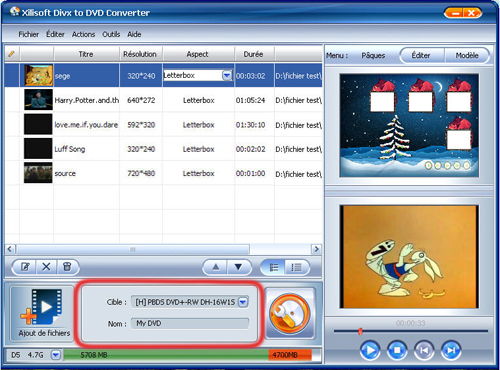Sort by the Titre column header

pos(86,54)
